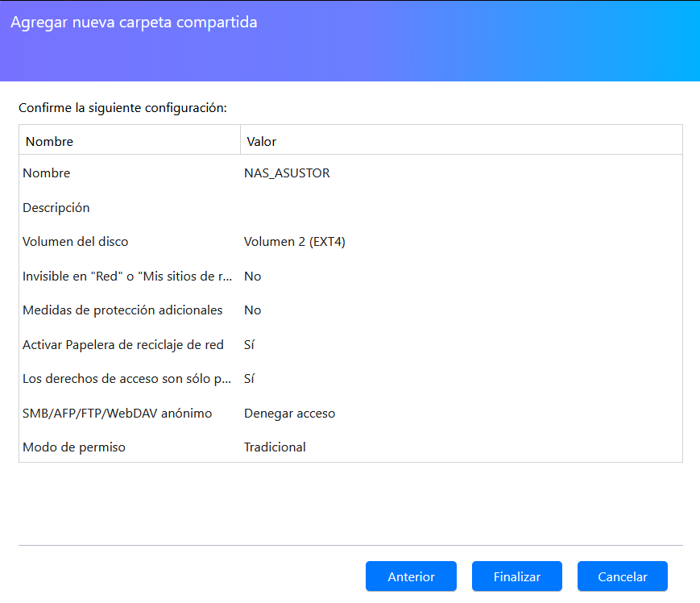Select the Descripción row
The image size is (700, 603).
point(56,208)
